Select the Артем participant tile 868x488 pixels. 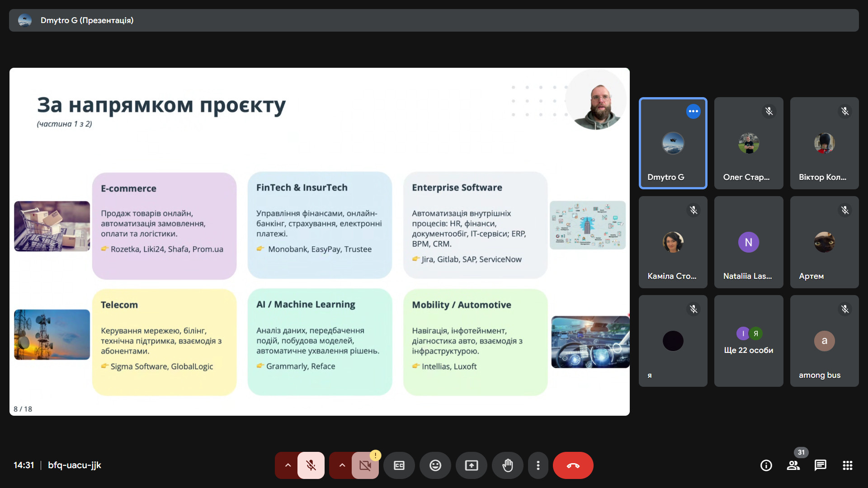point(825,242)
